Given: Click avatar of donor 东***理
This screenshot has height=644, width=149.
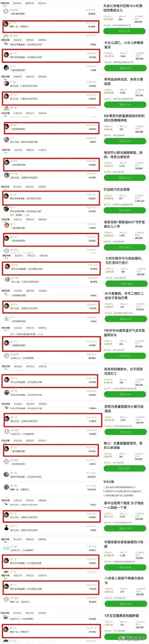Looking at the screenshot, I should (x=6, y=175).
